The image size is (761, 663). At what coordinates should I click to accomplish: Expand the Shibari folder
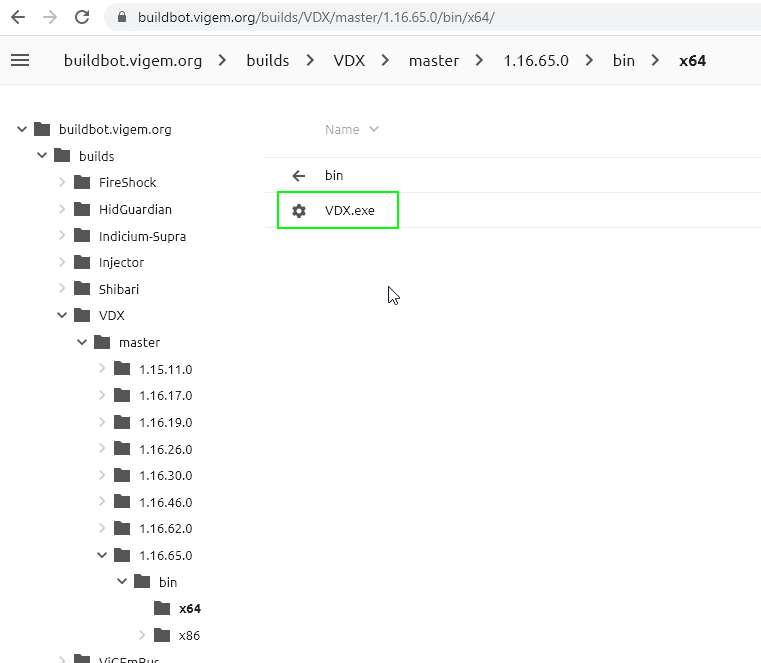[x=62, y=288]
